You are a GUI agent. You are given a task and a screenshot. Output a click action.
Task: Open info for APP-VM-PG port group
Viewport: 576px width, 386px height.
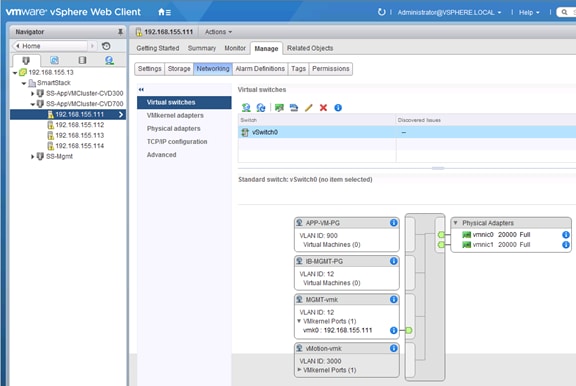click(x=393, y=223)
